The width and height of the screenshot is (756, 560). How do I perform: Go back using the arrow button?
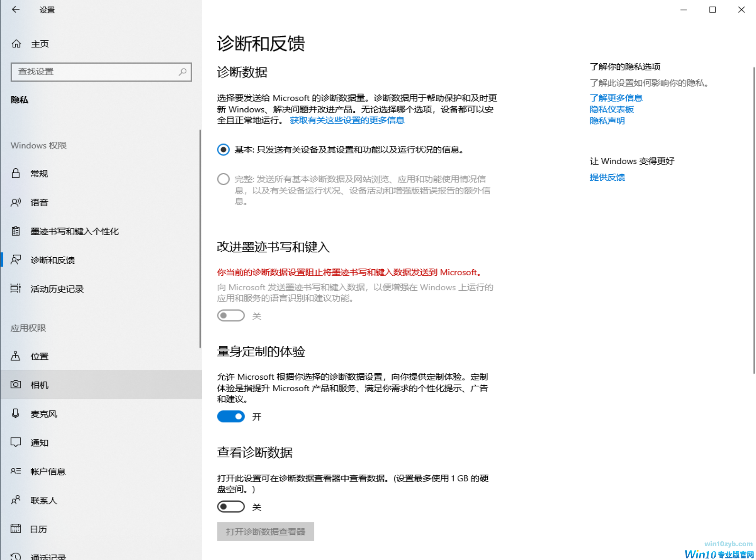click(x=16, y=9)
